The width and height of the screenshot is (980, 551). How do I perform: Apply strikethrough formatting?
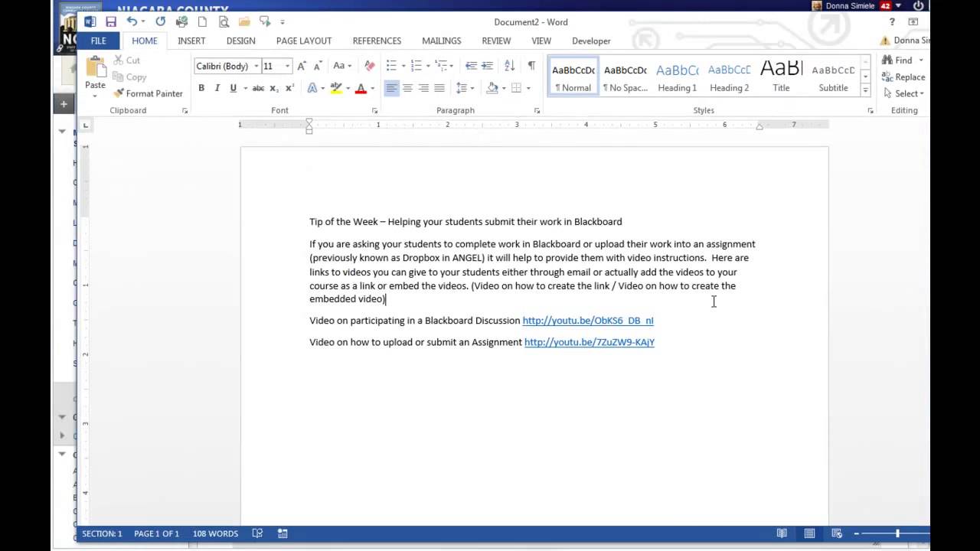point(258,88)
